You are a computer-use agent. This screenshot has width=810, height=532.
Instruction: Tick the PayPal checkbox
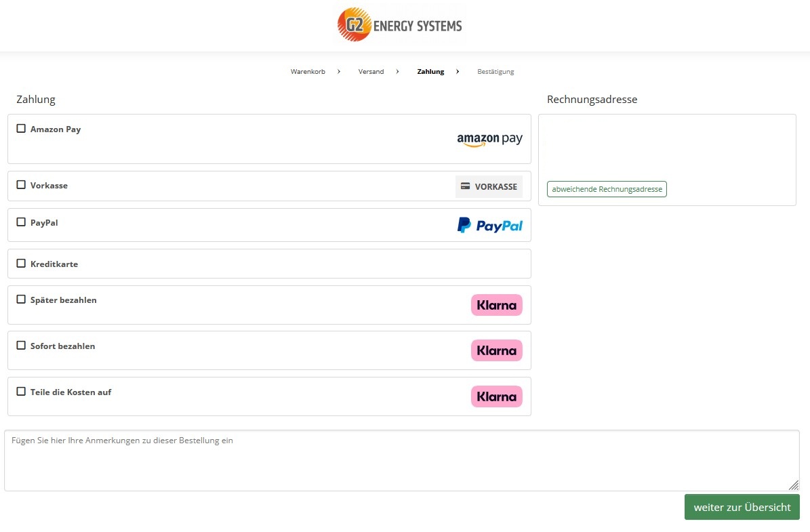[21, 222]
